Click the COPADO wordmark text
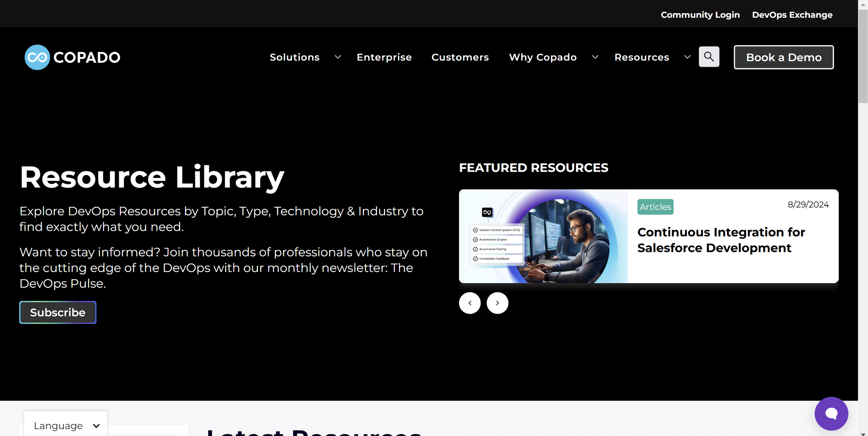This screenshot has height=436, width=868. [x=87, y=58]
